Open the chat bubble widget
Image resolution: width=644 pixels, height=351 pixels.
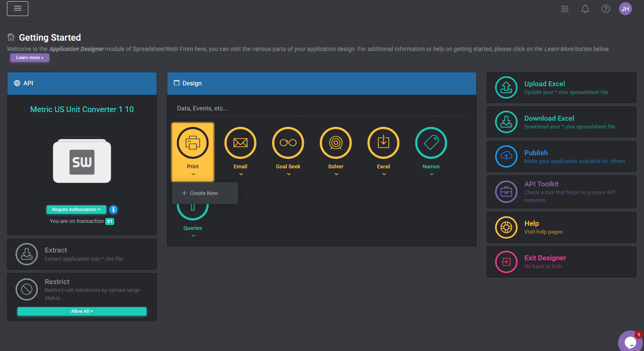point(630,341)
